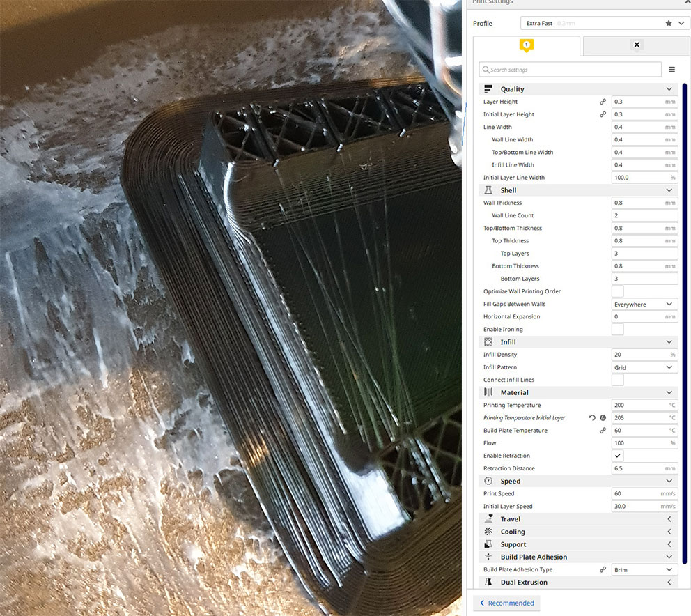The height and width of the screenshot is (616, 691).
Task: Expand the Travel settings section
Action: coord(578,519)
